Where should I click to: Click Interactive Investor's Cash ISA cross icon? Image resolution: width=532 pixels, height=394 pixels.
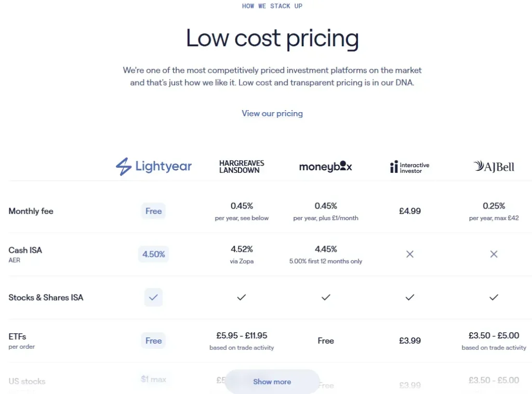pos(410,254)
